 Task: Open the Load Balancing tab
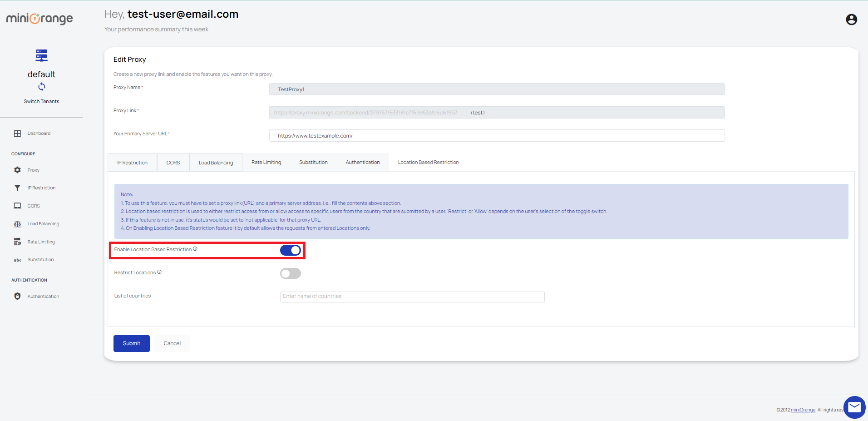(216, 163)
